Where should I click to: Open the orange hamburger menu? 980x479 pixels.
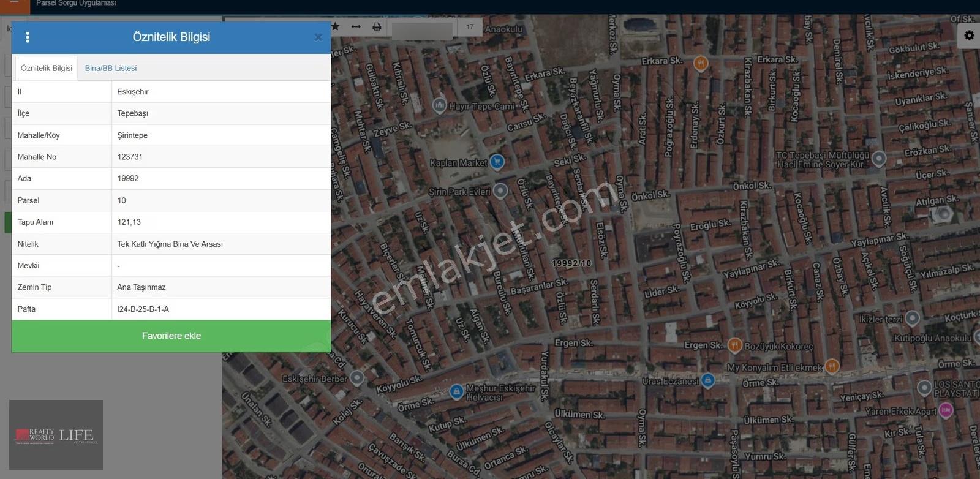tap(15, 6)
